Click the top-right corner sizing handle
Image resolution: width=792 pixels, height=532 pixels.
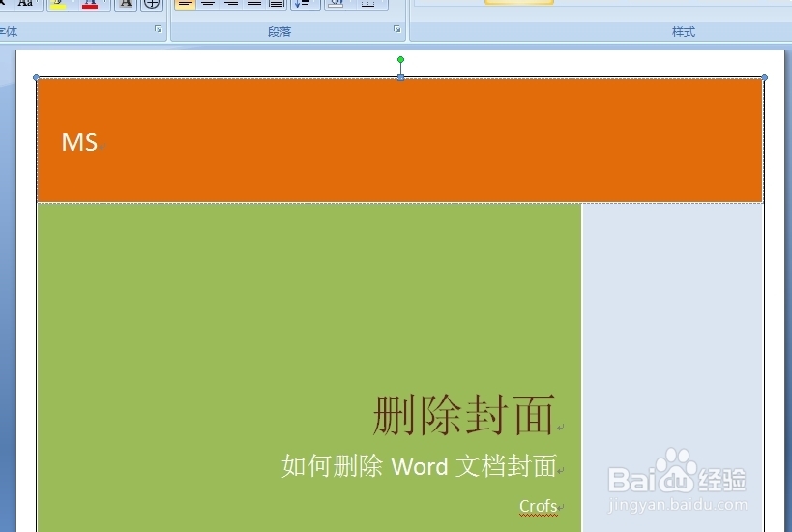(x=764, y=77)
